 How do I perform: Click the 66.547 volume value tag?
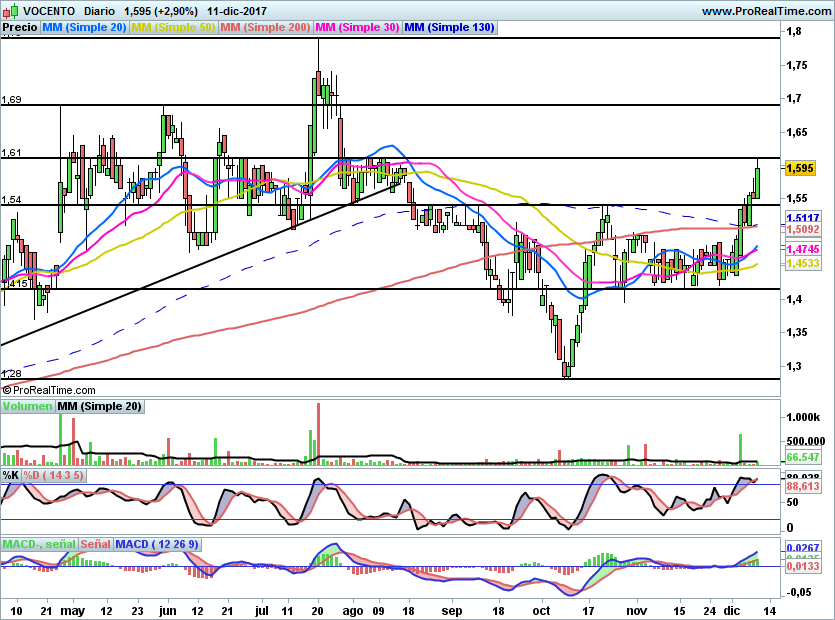[803, 457]
